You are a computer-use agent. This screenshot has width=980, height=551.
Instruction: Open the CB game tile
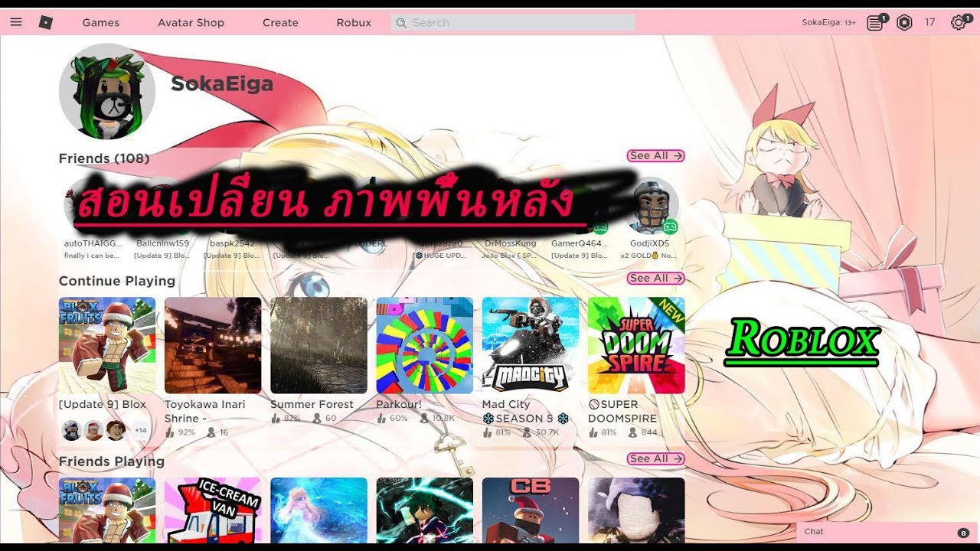[x=531, y=510]
